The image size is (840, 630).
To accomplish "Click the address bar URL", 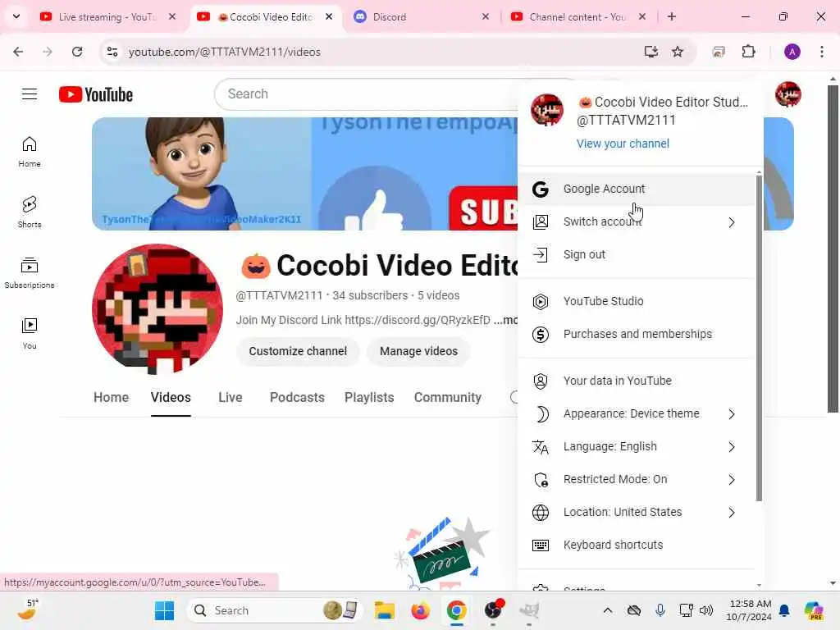I will tap(225, 52).
